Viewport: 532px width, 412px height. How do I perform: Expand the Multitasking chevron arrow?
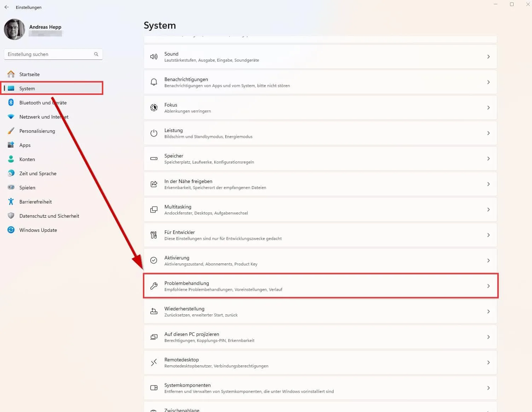[x=488, y=210]
